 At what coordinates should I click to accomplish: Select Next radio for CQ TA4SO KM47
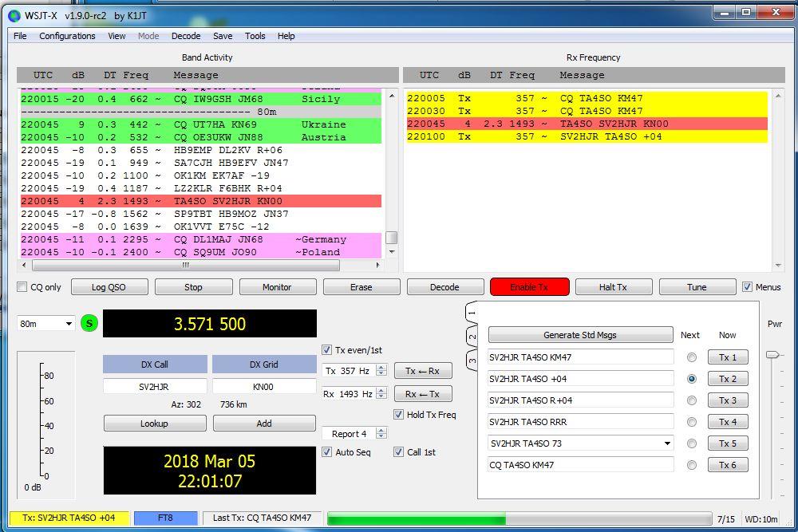click(x=692, y=465)
